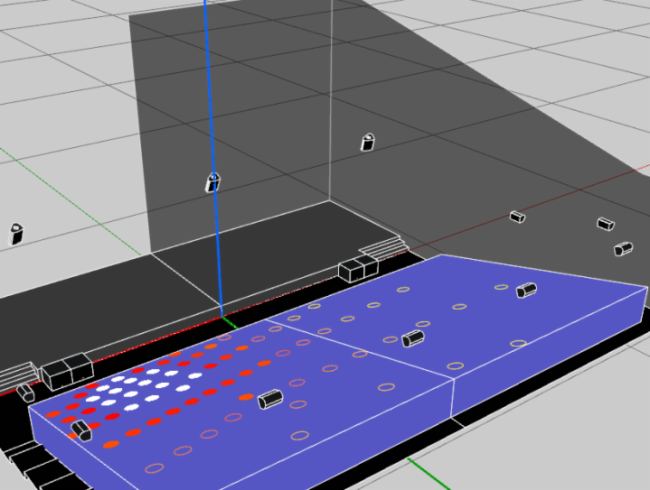Click the leftmost of the three right-side floor fixtures
Viewport: 650px width, 490px height.
click(517, 216)
